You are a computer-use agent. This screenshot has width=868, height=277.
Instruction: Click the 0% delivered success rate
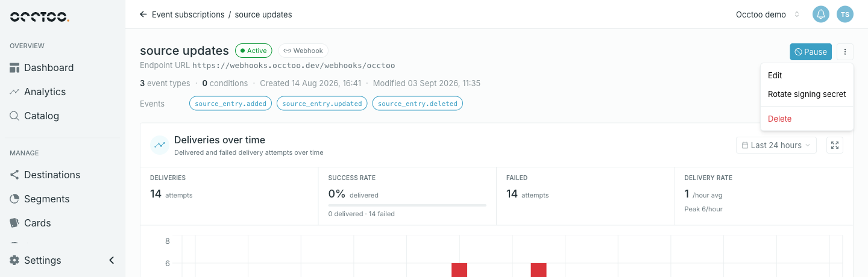353,194
